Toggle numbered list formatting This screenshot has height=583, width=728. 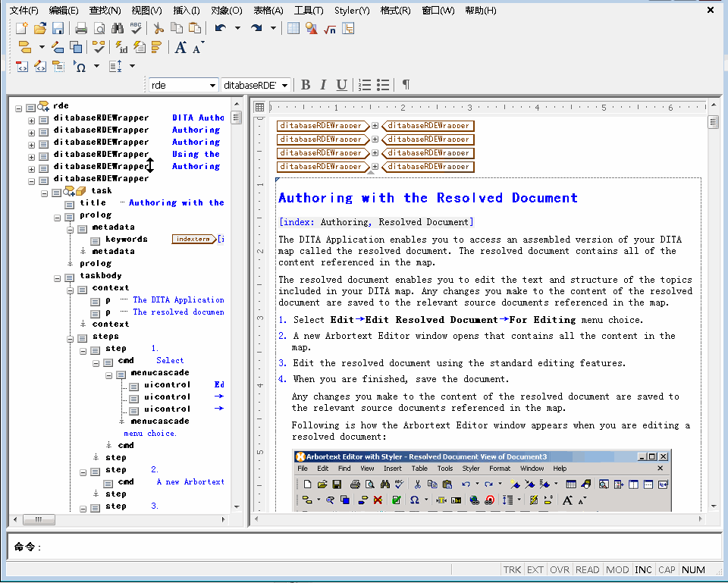(x=365, y=84)
